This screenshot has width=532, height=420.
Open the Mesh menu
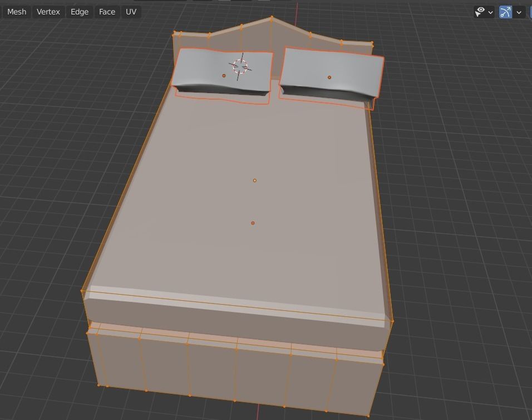[17, 12]
